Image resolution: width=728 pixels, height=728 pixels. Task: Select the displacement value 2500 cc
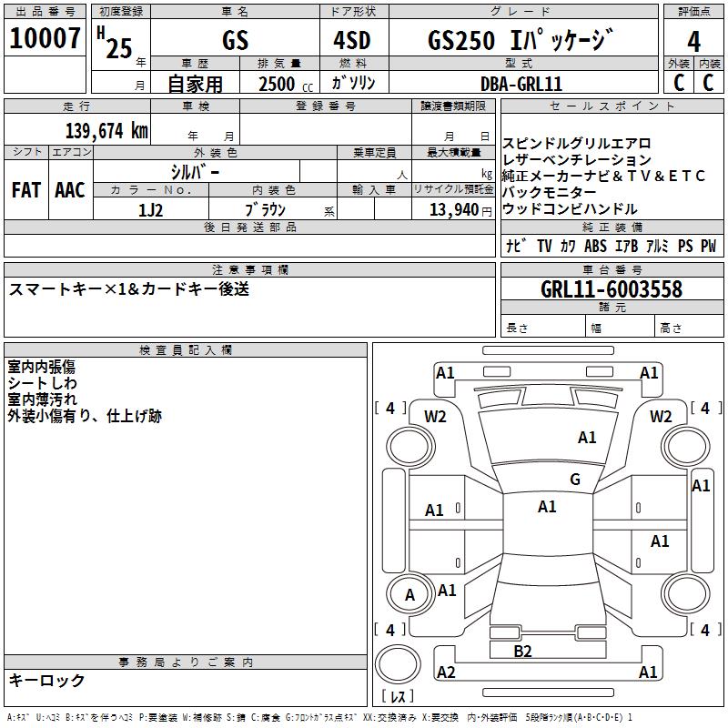click(x=286, y=84)
